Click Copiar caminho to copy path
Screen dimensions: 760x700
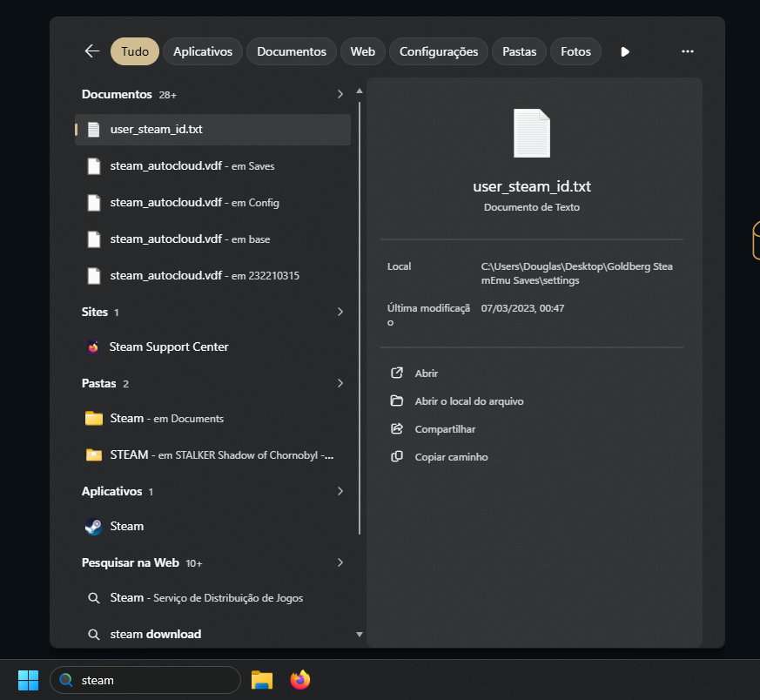(x=451, y=457)
